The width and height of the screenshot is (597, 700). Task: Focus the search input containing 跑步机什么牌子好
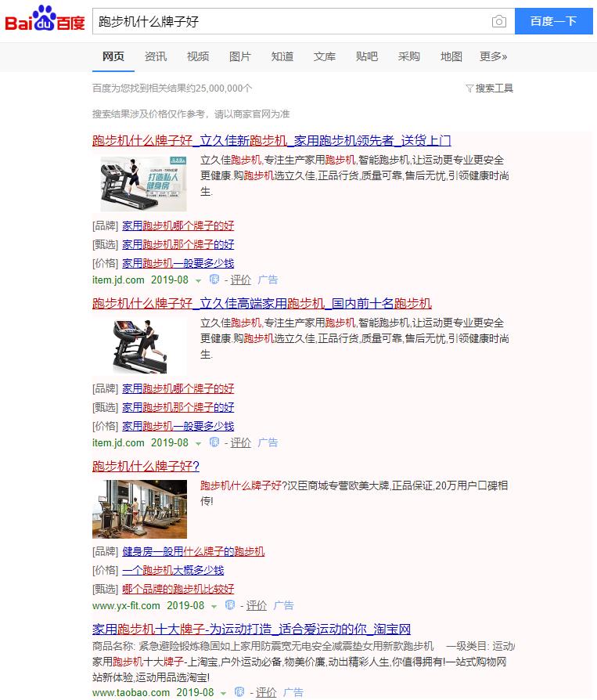290,22
